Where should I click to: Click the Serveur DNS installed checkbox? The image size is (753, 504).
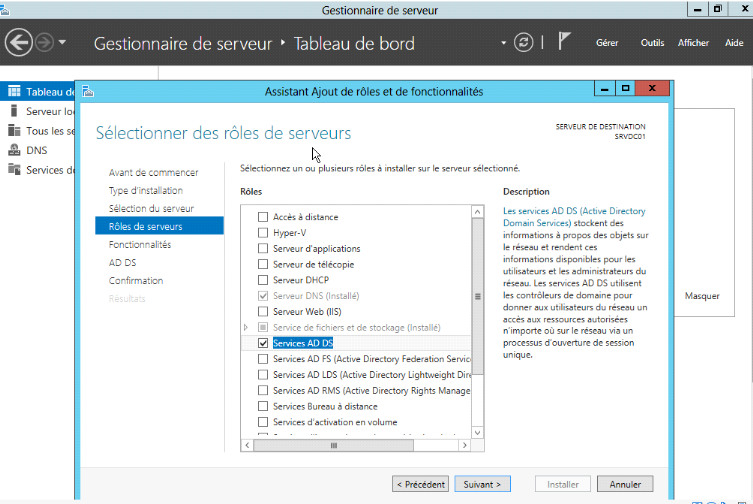tap(263, 296)
